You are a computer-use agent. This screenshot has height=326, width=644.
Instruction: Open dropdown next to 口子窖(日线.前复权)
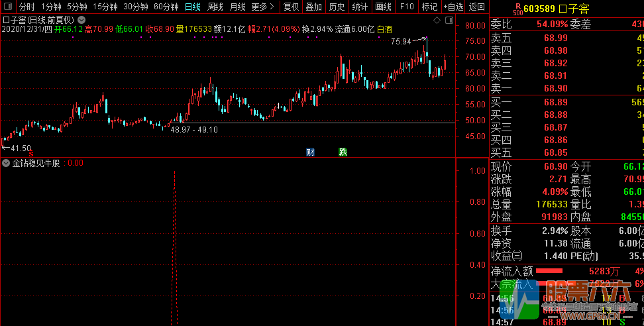81,20
